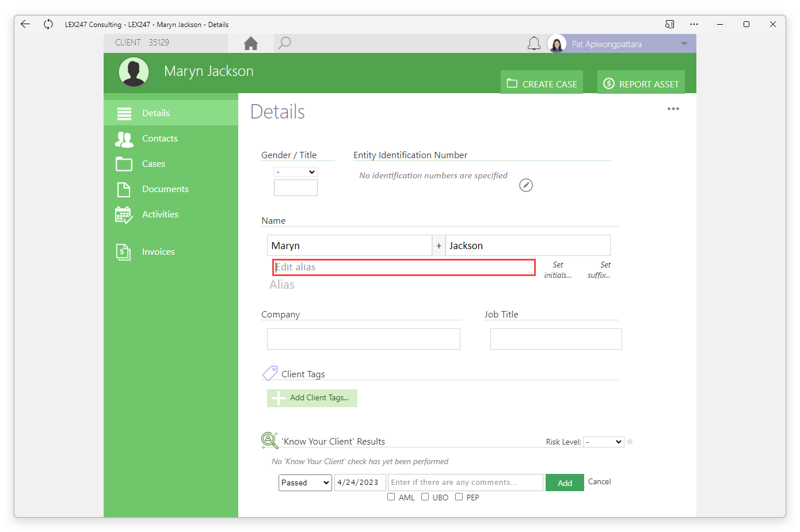Image resolution: width=800 pixels, height=532 pixels.
Task: Click the Client Tags tag icon
Action: 270,373
